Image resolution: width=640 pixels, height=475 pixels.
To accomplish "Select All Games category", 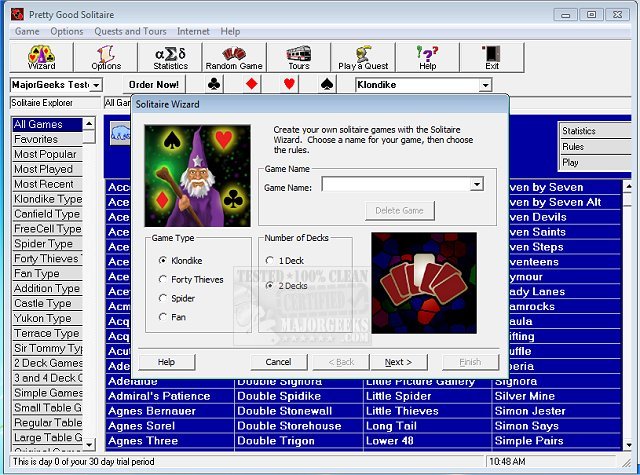I will [x=47, y=124].
